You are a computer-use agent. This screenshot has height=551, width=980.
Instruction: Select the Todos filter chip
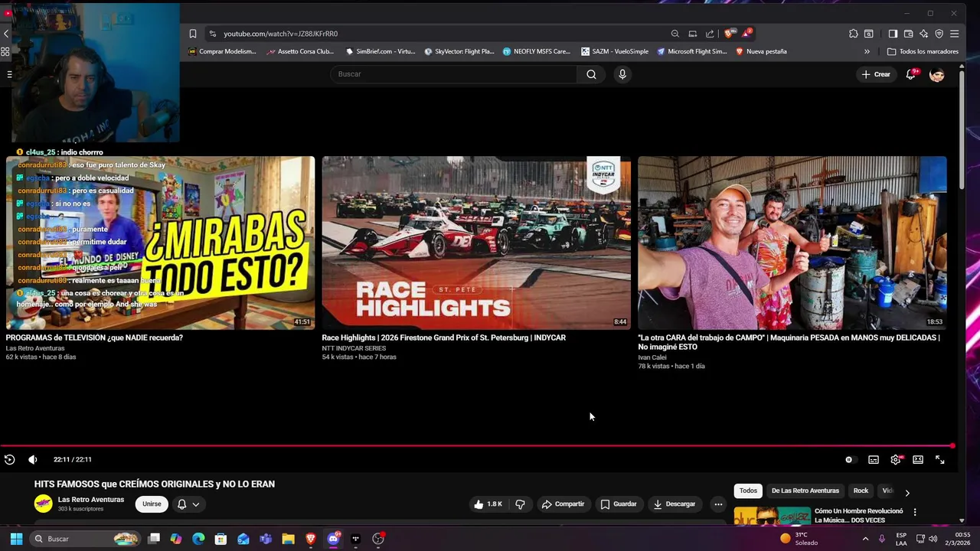pyautogui.click(x=748, y=491)
